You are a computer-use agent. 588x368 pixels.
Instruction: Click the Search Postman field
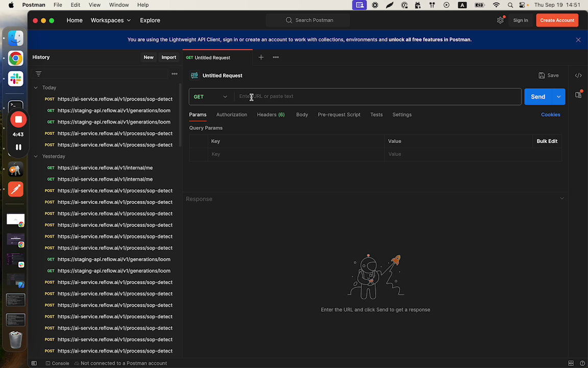[x=308, y=20]
